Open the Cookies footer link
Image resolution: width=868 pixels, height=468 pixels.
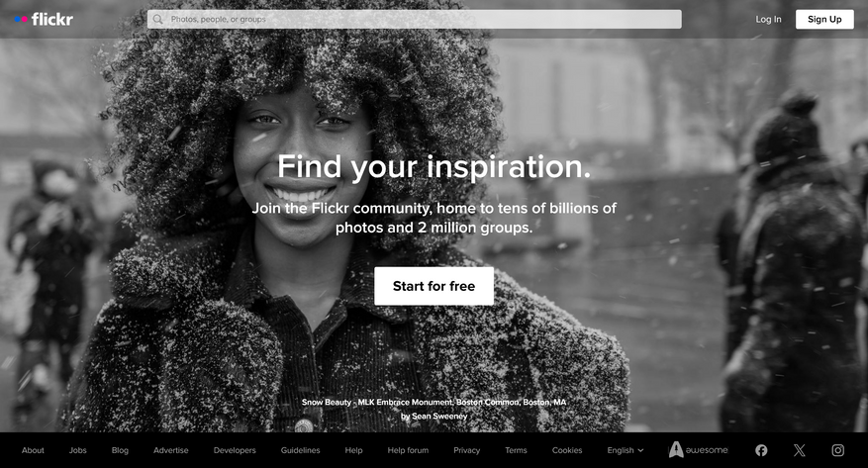[567, 450]
